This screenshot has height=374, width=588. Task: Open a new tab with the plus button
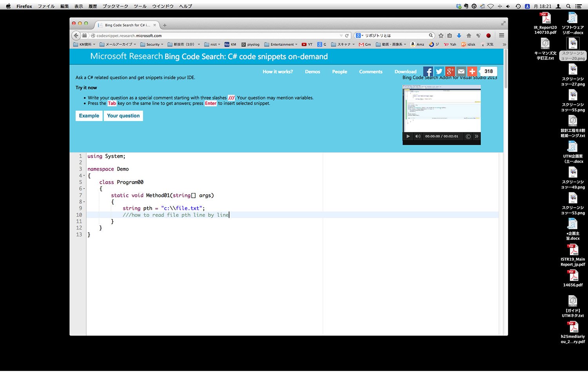tap(165, 26)
